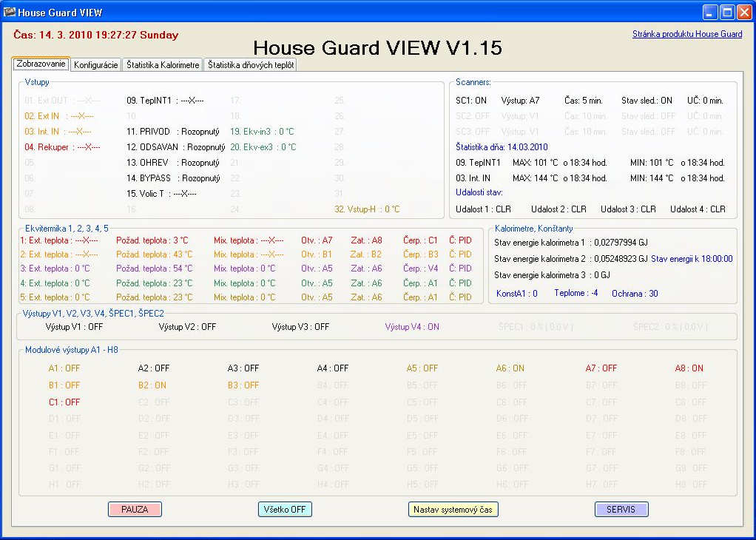Select module output A1 : OFF
756x540 pixels.
[x=64, y=368]
